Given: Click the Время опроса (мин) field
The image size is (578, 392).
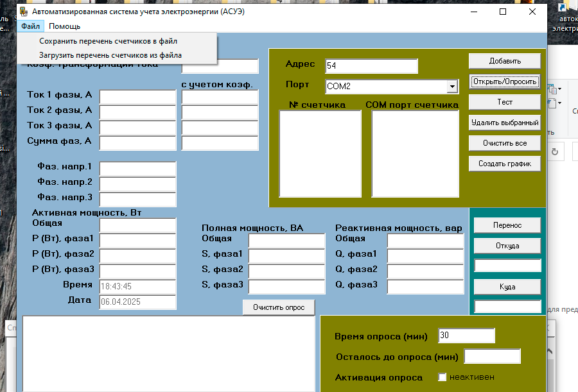Looking at the screenshot, I should tap(466, 336).
